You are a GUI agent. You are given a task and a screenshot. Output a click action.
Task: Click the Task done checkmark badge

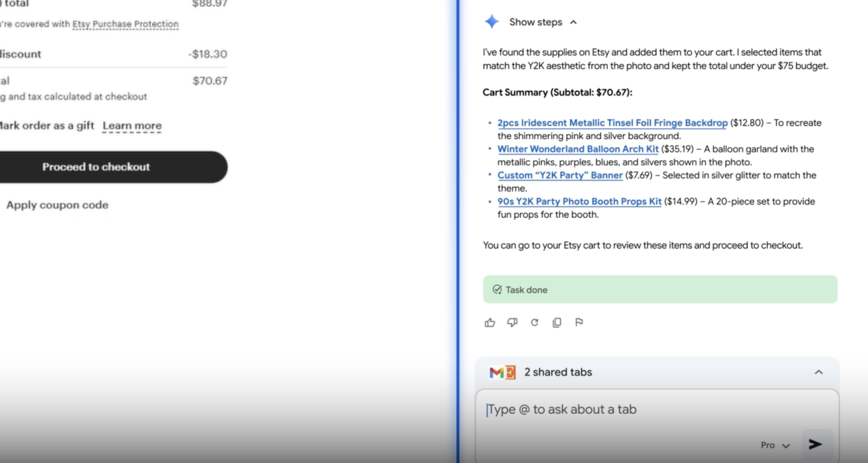coord(497,289)
